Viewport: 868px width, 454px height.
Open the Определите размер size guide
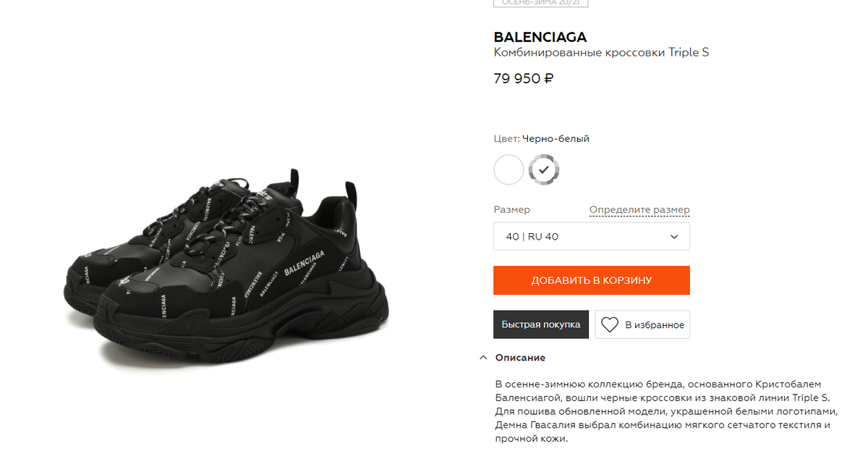point(639,210)
